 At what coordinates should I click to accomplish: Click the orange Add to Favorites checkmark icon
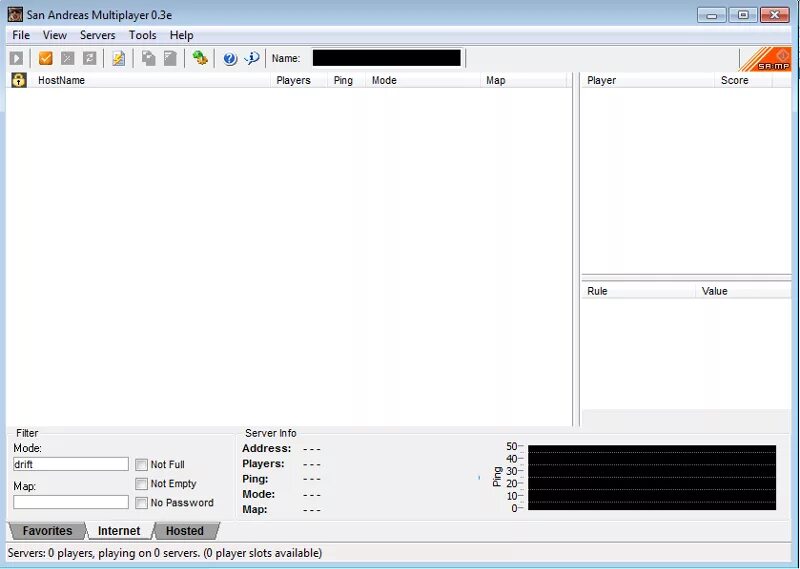pyautogui.click(x=45, y=58)
